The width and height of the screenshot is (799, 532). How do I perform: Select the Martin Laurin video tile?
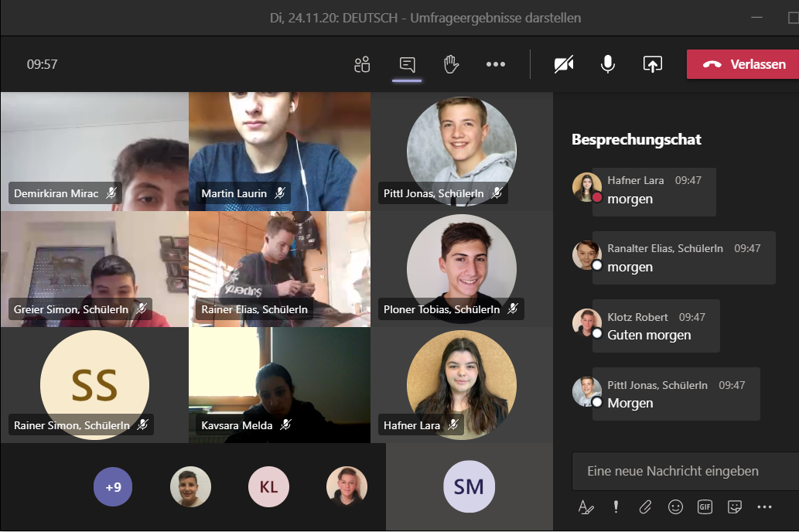pos(280,151)
